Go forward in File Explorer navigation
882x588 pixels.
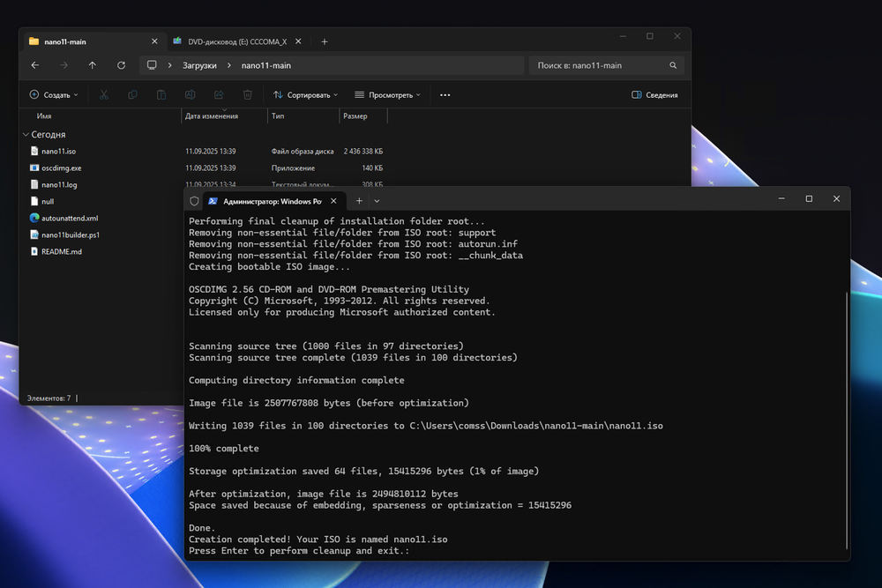(x=64, y=65)
